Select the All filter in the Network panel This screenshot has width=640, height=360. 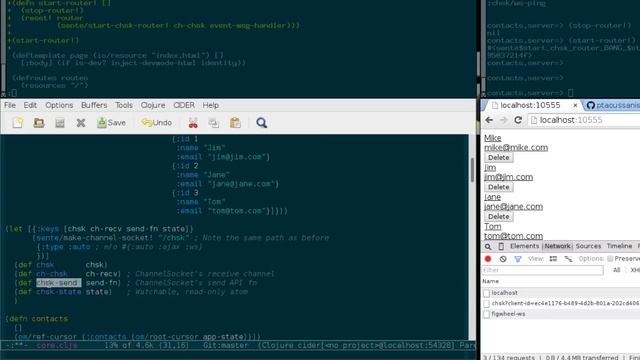[x=616, y=270]
